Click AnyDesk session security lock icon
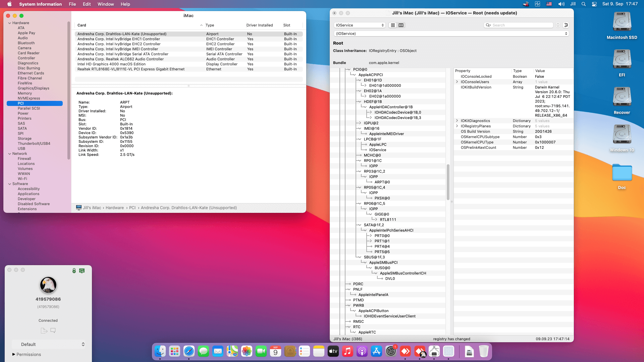Screen dimensions: 644x362 74,270
